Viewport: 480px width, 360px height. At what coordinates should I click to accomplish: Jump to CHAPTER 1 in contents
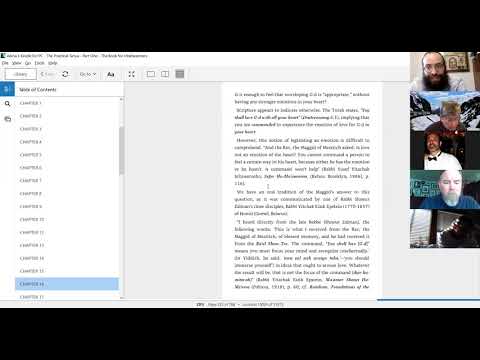[31, 103]
